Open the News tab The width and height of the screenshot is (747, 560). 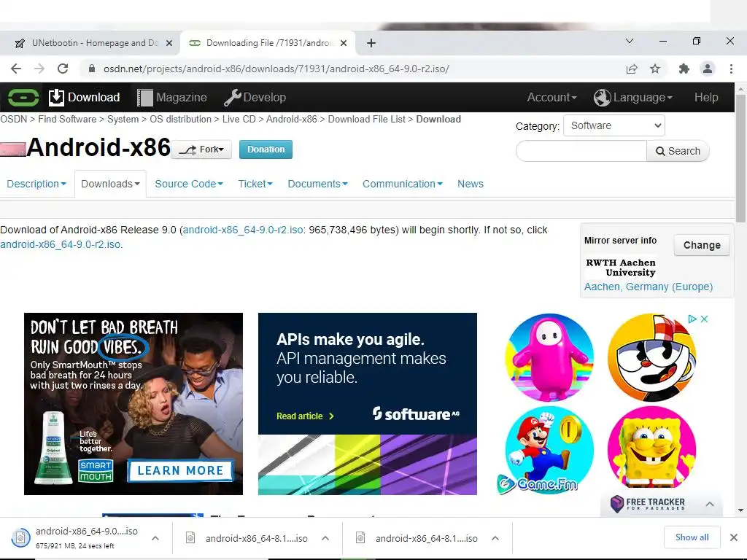(471, 184)
